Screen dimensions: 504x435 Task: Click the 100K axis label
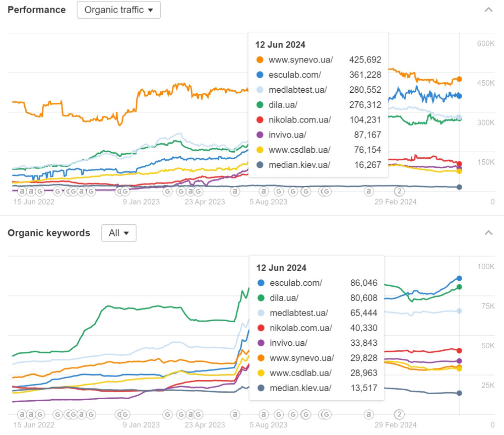click(486, 267)
